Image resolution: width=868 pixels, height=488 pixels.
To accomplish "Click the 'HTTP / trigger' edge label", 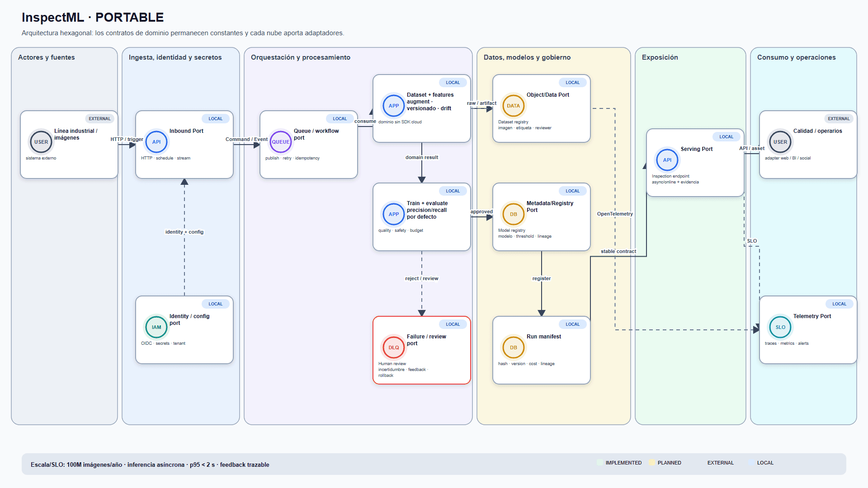I will pyautogui.click(x=127, y=139).
